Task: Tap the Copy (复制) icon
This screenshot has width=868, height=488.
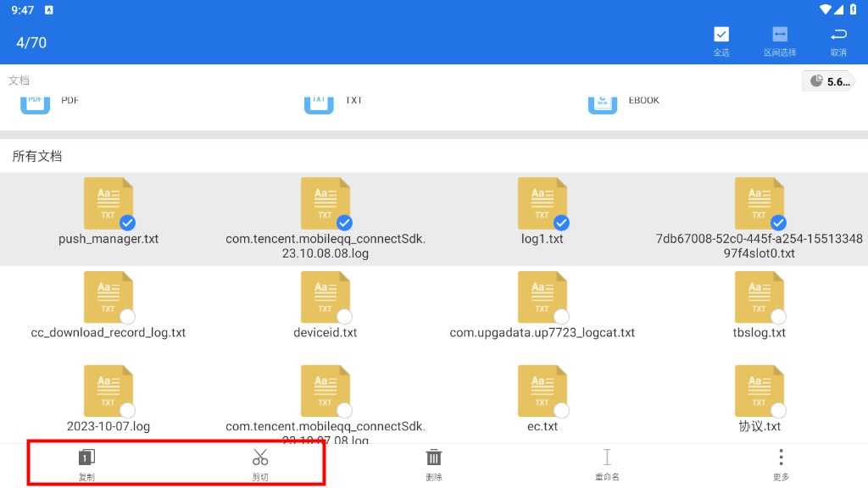Action: click(x=86, y=458)
